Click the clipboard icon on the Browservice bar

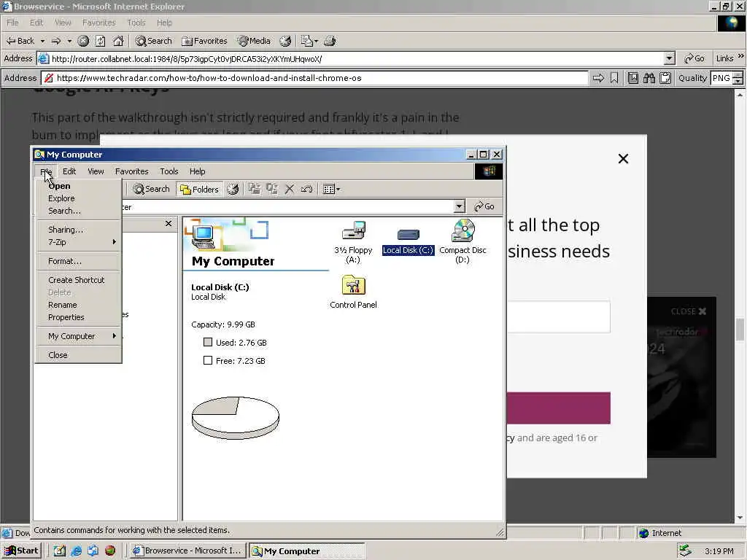tap(665, 78)
